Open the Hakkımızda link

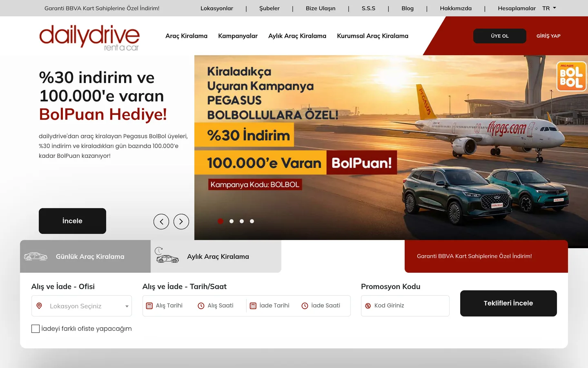(x=456, y=8)
